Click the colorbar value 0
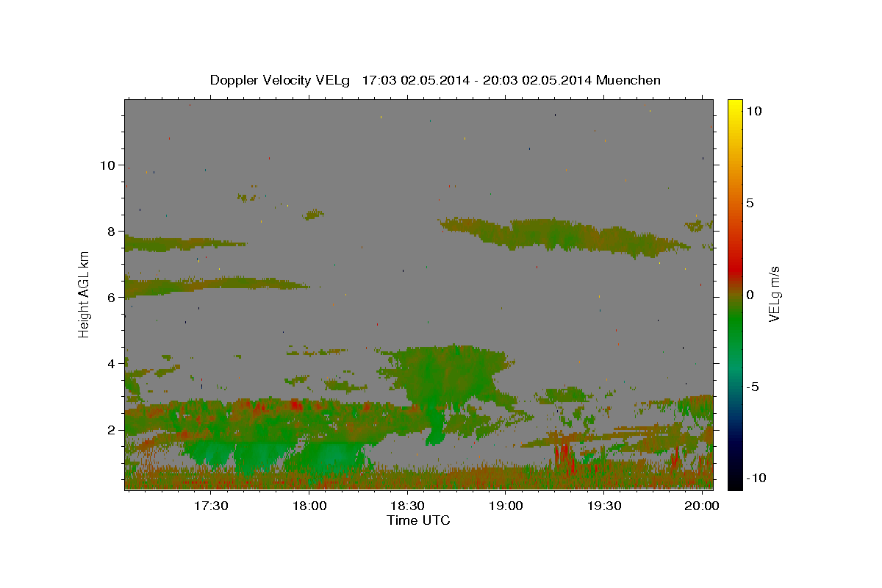The image size is (882, 588). tap(750, 295)
